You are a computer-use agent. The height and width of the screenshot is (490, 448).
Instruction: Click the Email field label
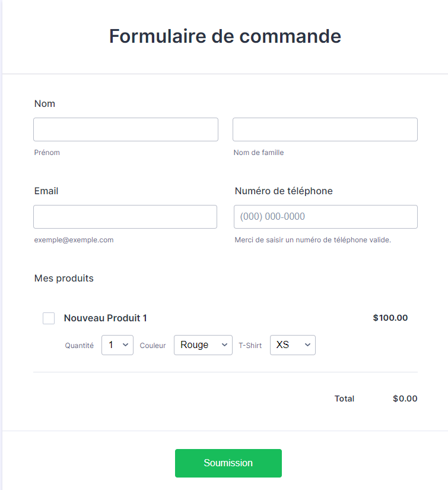click(x=46, y=191)
